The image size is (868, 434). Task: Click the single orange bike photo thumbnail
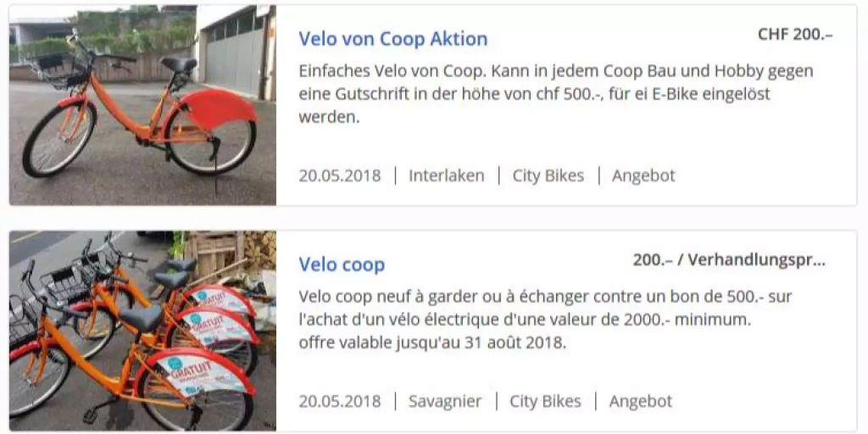click(142, 105)
